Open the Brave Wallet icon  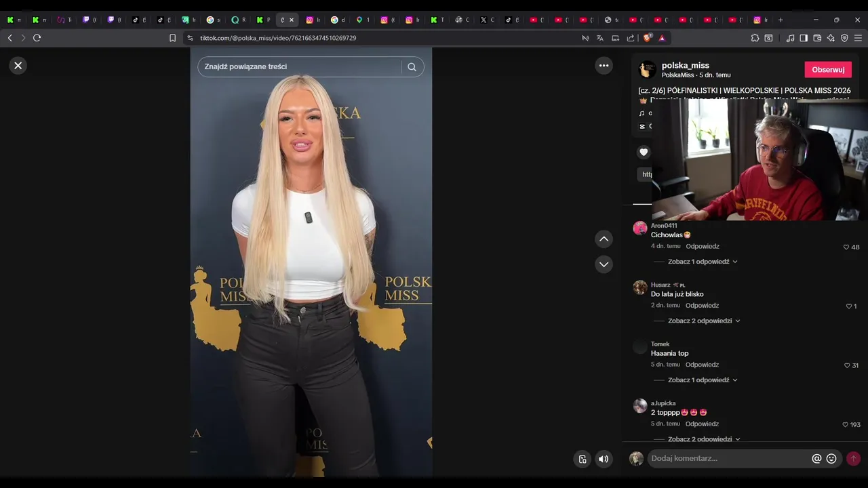(x=817, y=38)
